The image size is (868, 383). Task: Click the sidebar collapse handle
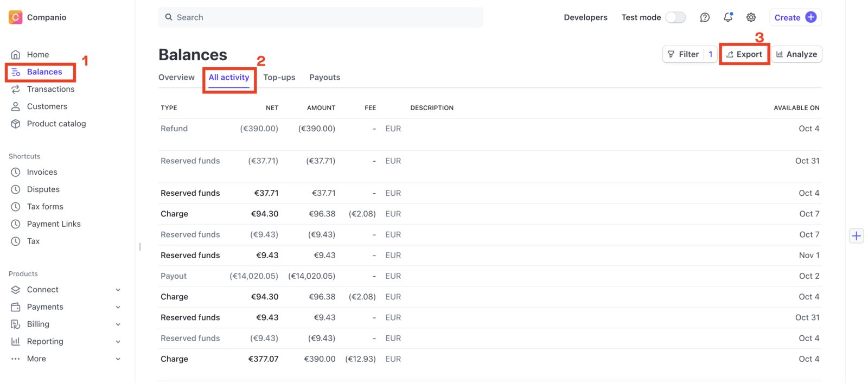click(140, 247)
